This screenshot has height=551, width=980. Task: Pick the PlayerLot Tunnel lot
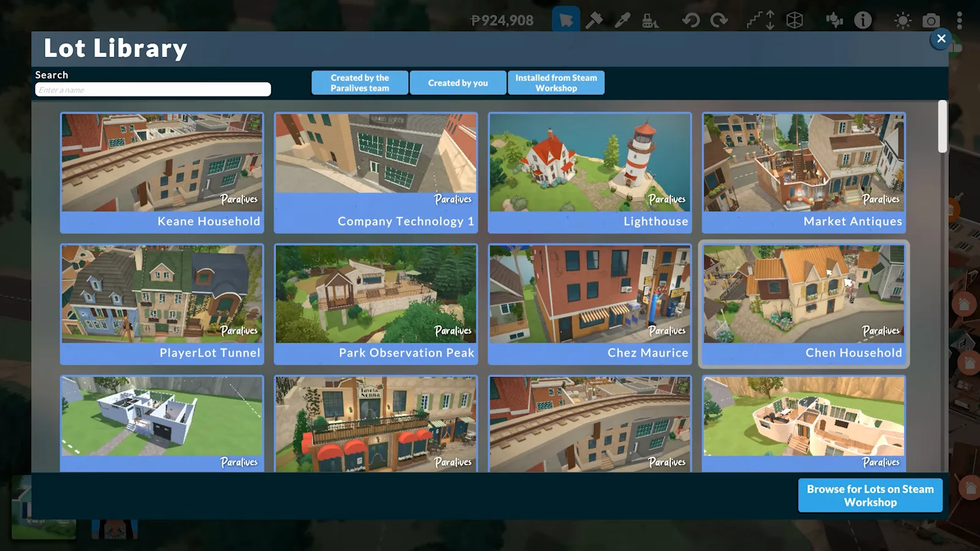coord(162,304)
